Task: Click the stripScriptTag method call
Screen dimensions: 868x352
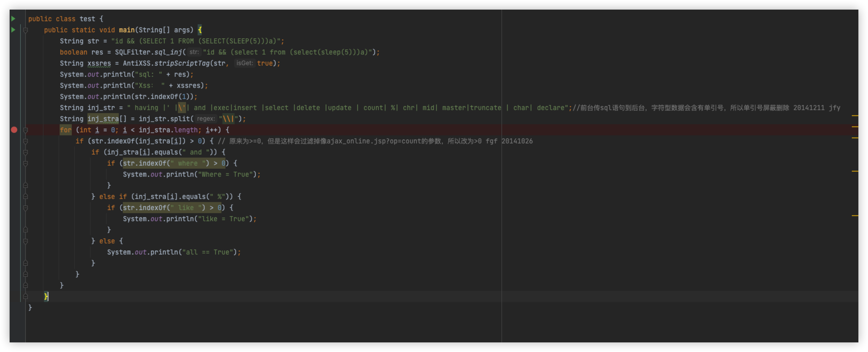Action: (x=182, y=63)
